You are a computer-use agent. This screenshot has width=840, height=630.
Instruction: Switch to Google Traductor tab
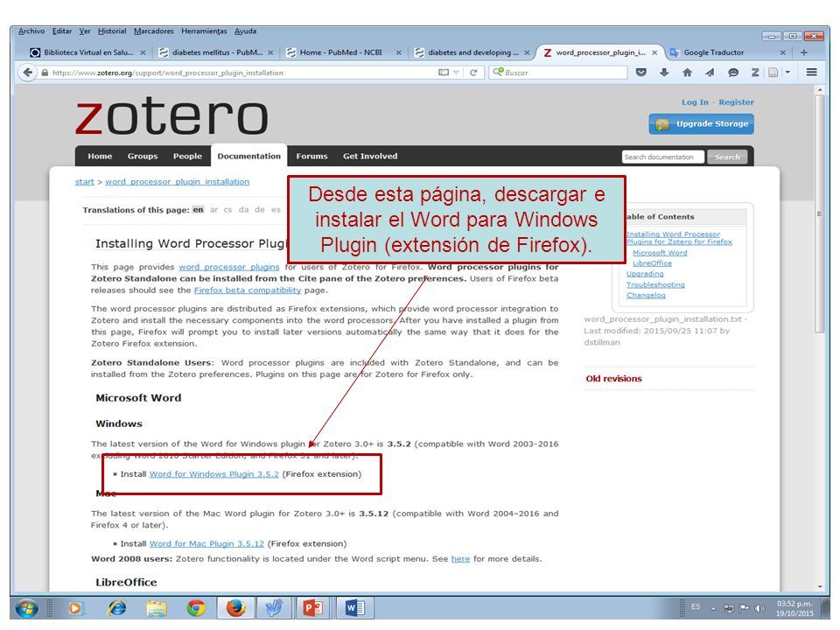click(x=727, y=52)
